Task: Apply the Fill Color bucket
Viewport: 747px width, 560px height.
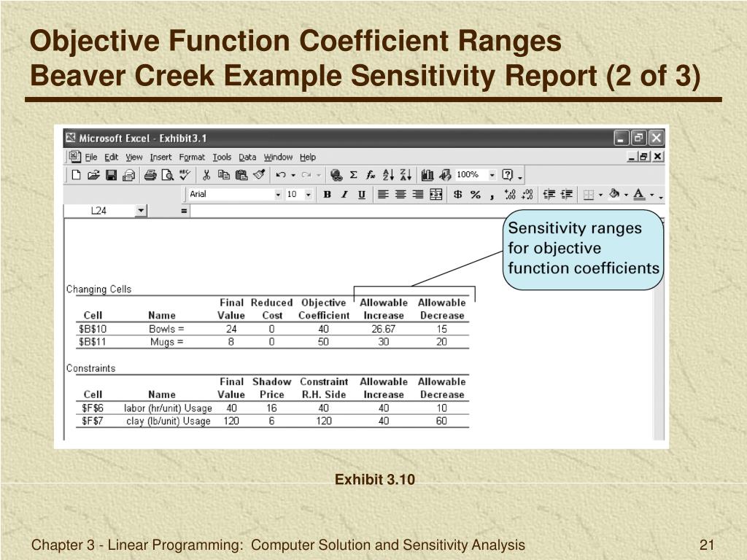Action: (614, 194)
